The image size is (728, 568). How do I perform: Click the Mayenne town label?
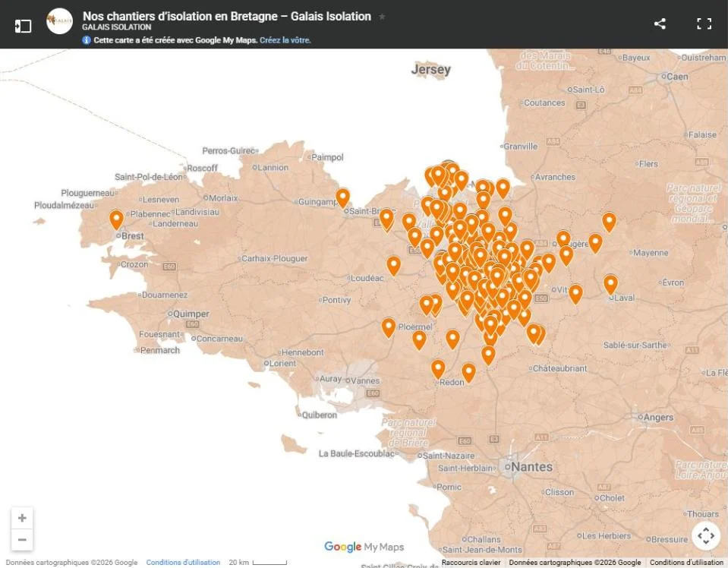pyautogui.click(x=651, y=253)
